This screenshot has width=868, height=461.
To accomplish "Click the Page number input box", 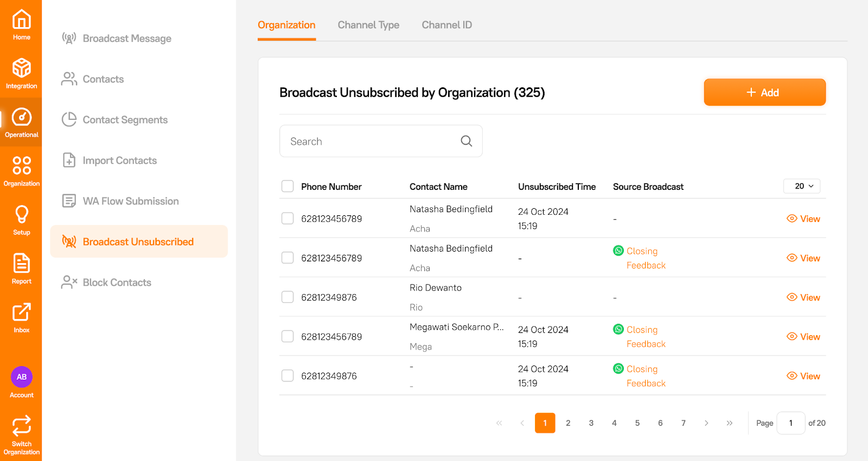I will click(790, 423).
